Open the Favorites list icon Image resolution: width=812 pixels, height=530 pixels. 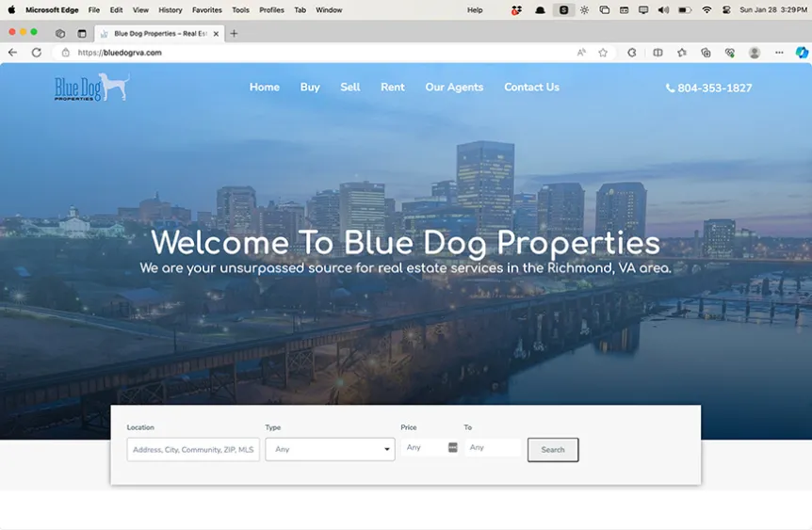pyautogui.click(x=682, y=53)
